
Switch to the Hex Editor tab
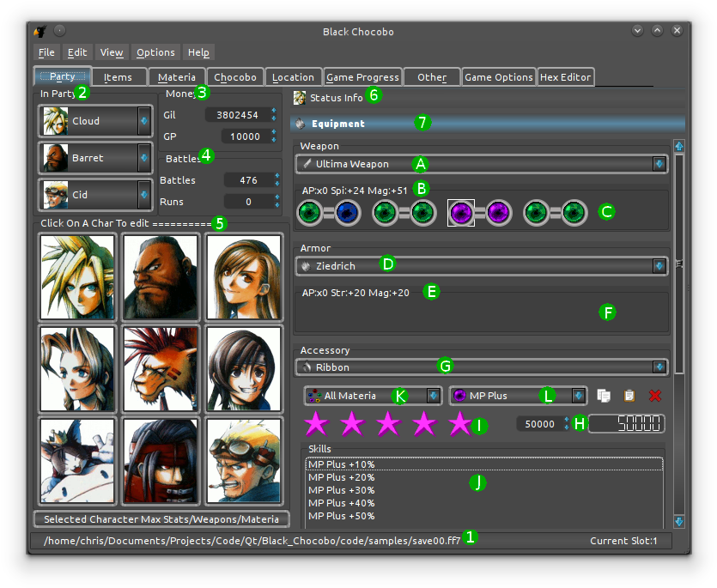(x=565, y=77)
